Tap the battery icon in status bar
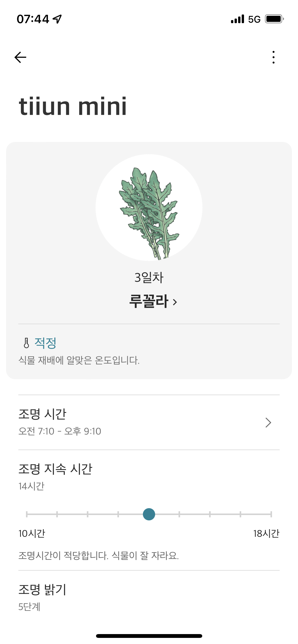Viewport: 298px width, 644px height. coord(274,19)
